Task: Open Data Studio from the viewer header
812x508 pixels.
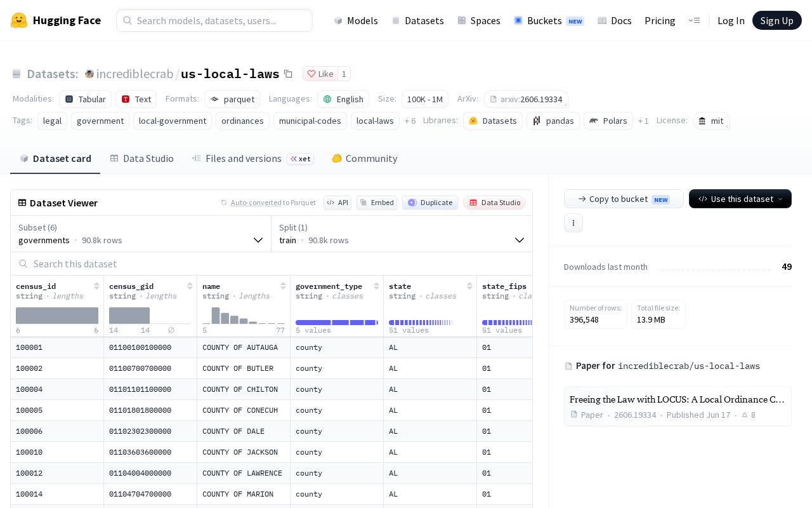Action: [494, 203]
